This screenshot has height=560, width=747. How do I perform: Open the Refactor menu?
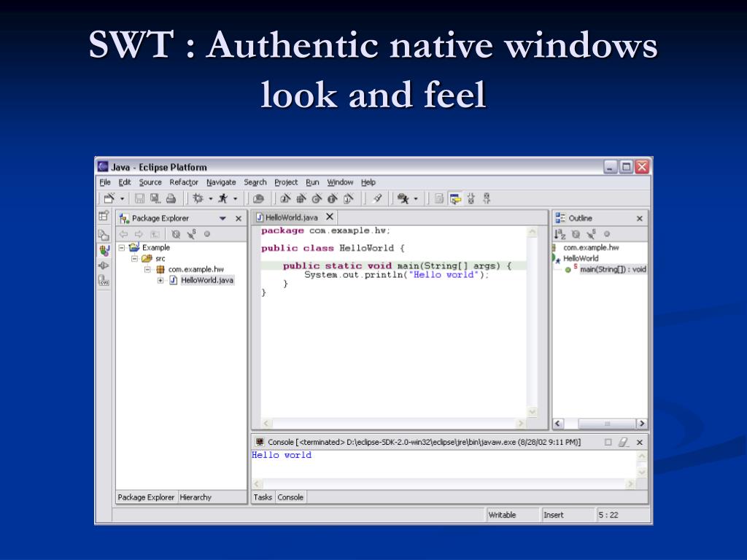click(184, 182)
